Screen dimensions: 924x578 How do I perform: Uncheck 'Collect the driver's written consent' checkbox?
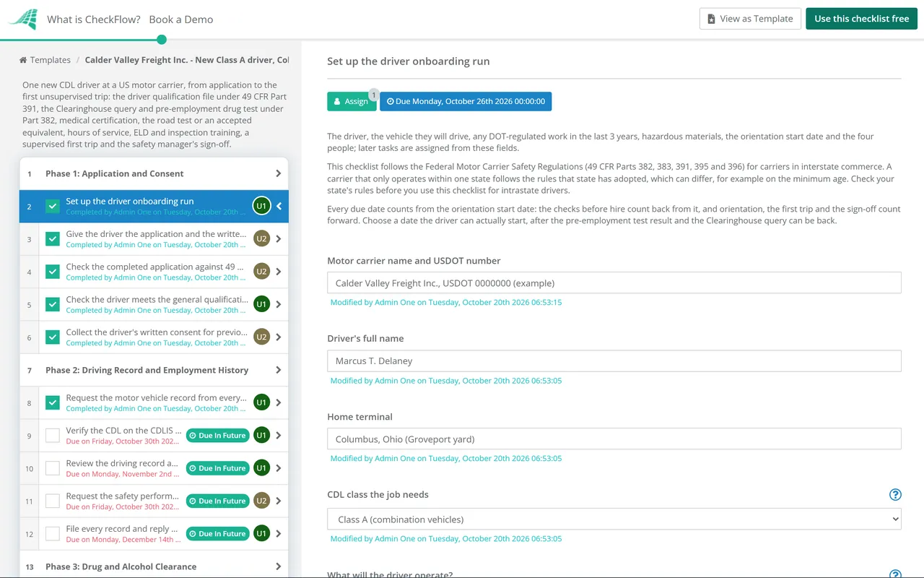pos(53,337)
